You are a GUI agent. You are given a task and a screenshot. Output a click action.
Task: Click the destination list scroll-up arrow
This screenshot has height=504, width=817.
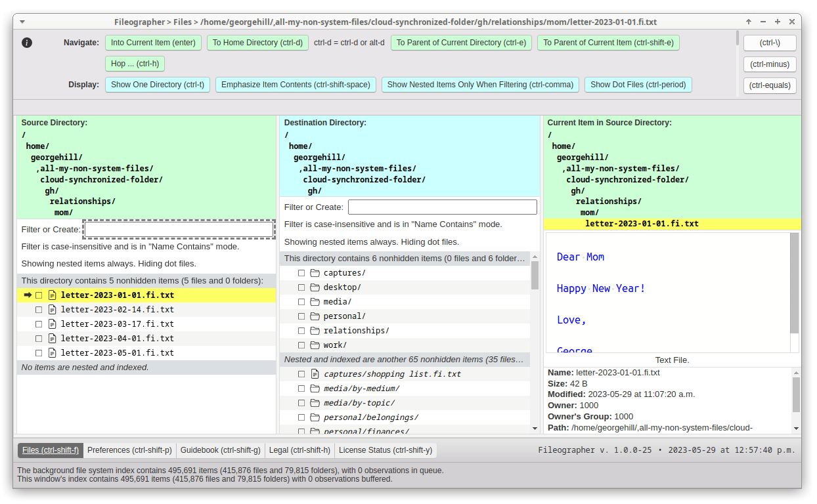(x=535, y=257)
